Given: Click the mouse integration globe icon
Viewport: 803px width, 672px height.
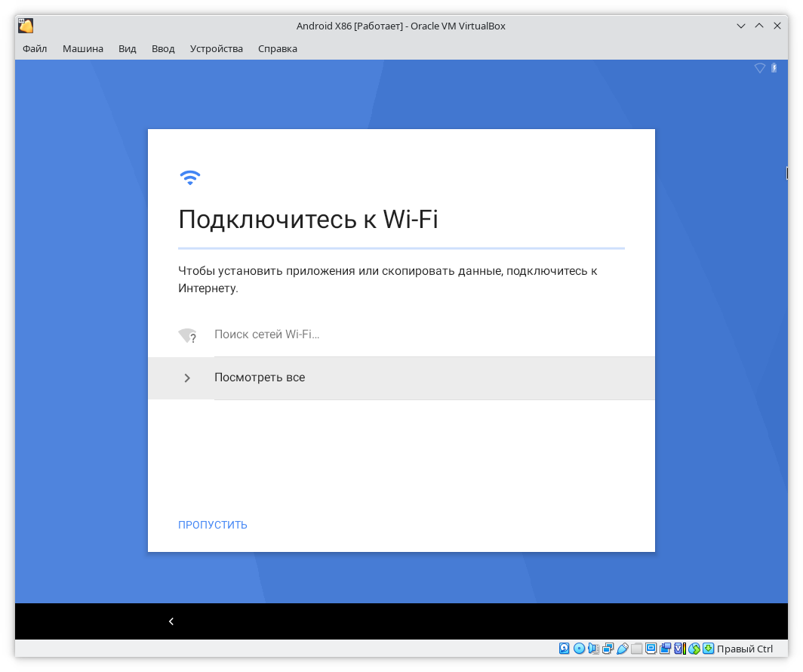Looking at the screenshot, I should click(694, 649).
